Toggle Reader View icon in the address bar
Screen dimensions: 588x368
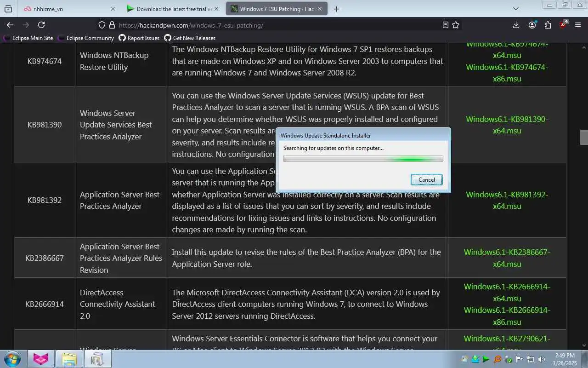coord(445,25)
